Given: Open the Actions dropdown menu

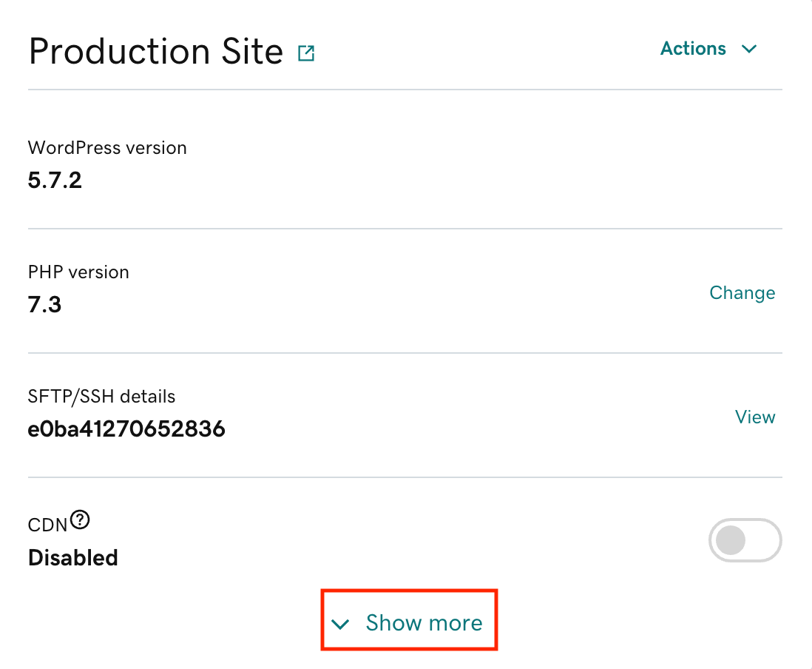Looking at the screenshot, I should [x=708, y=49].
